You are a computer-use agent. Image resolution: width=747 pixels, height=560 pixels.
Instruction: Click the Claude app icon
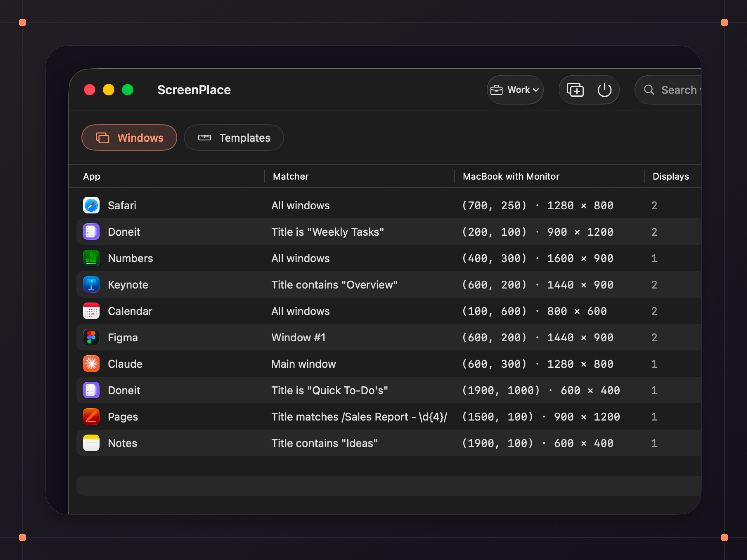tap(91, 364)
